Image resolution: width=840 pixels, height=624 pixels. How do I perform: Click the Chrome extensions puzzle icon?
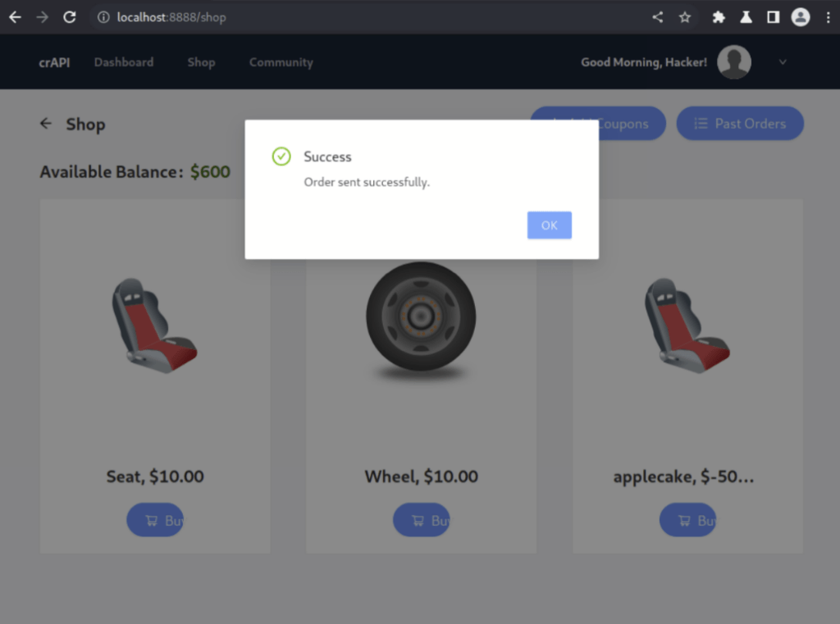pos(719,16)
